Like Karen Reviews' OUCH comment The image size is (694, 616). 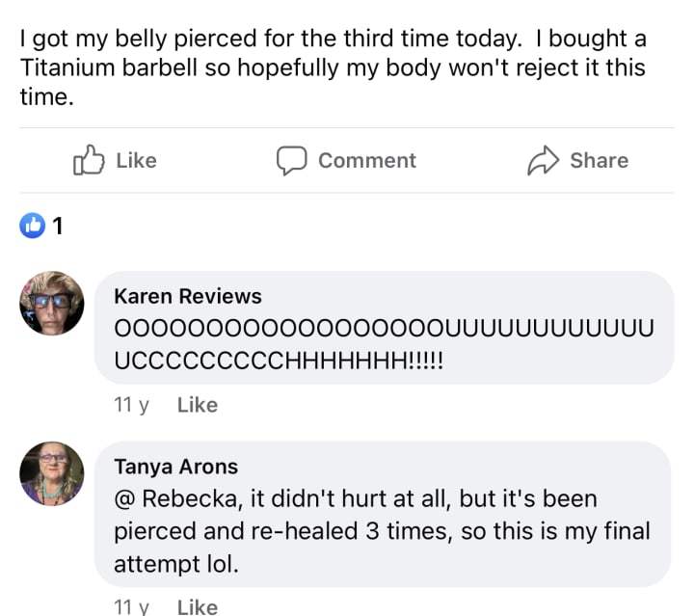point(198,405)
